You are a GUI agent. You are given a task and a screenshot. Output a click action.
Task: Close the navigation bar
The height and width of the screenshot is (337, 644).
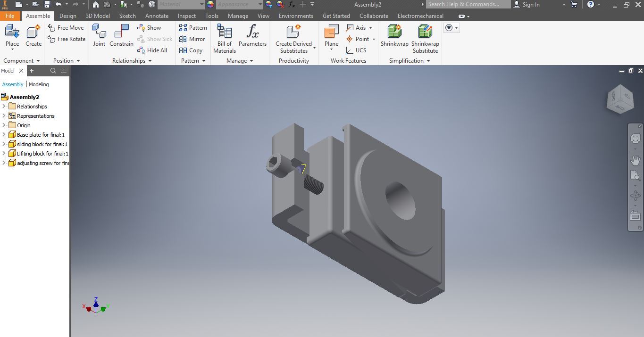[640, 126]
